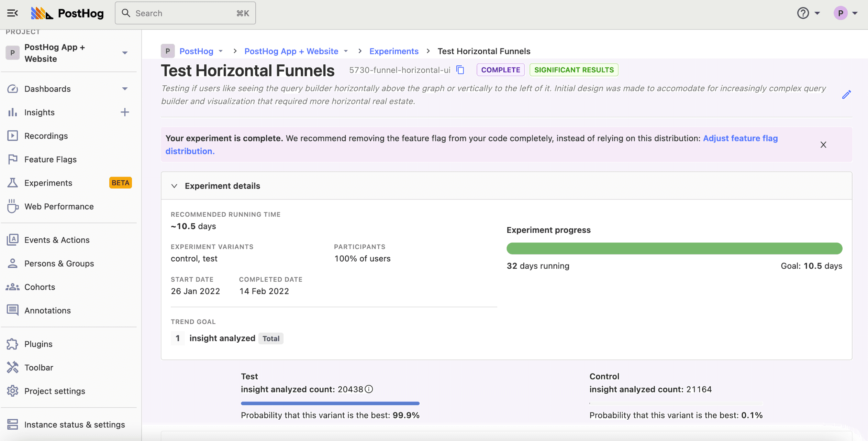Open Project settings page
868x441 pixels.
(x=55, y=391)
